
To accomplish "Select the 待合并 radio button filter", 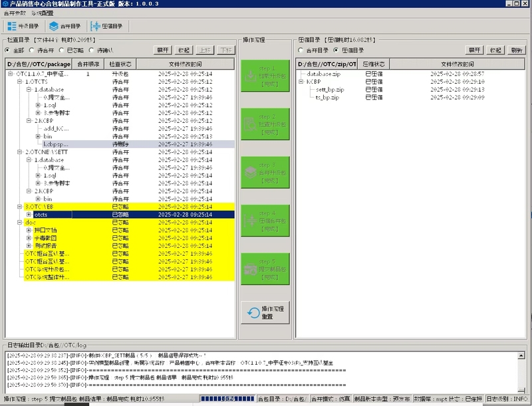I will click(x=33, y=50).
